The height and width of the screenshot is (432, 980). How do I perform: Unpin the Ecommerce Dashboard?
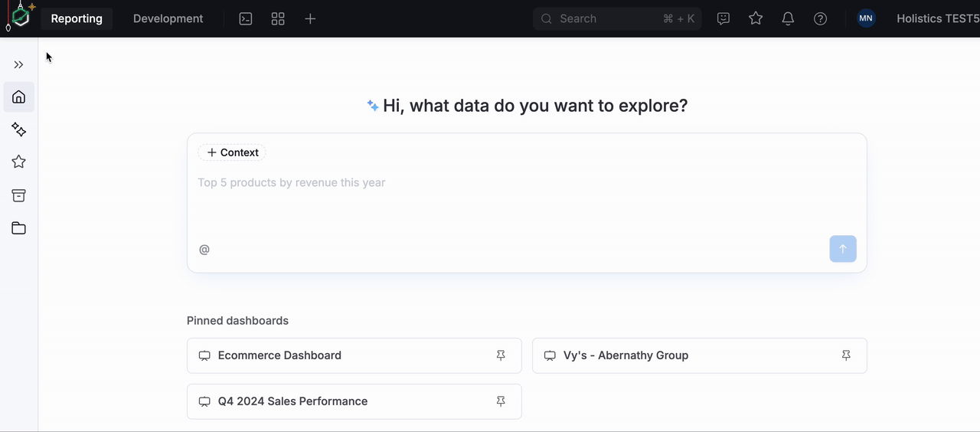pos(501,355)
